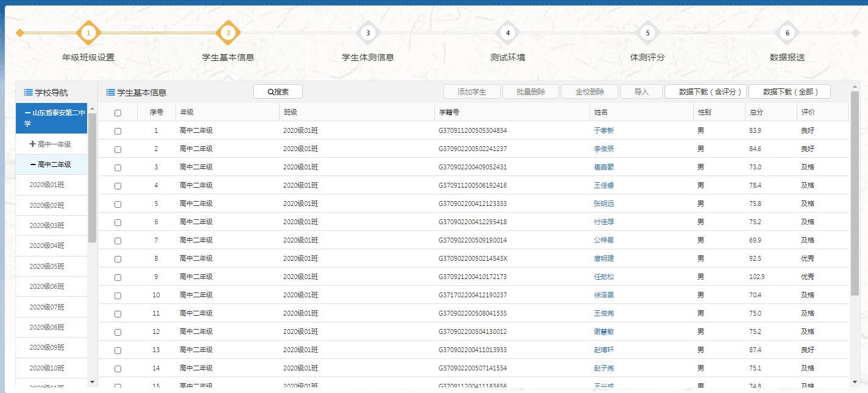868x393 pixels.
Task: Click the navigation tree scrollbar up arrow
Action: [x=92, y=108]
